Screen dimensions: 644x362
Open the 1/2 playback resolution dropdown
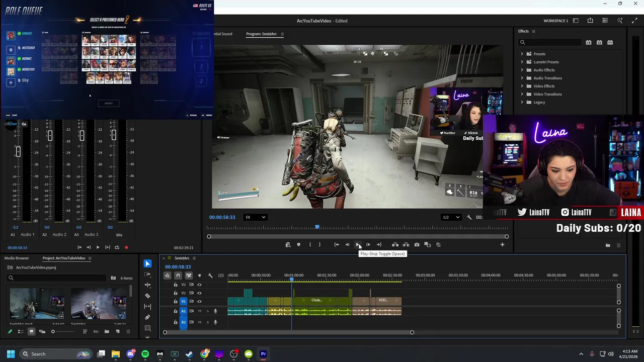click(451, 217)
